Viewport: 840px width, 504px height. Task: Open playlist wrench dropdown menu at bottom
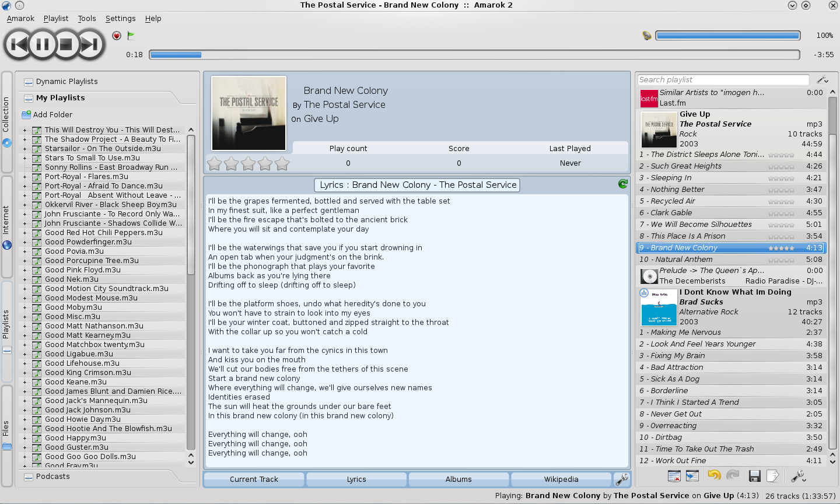tap(798, 477)
